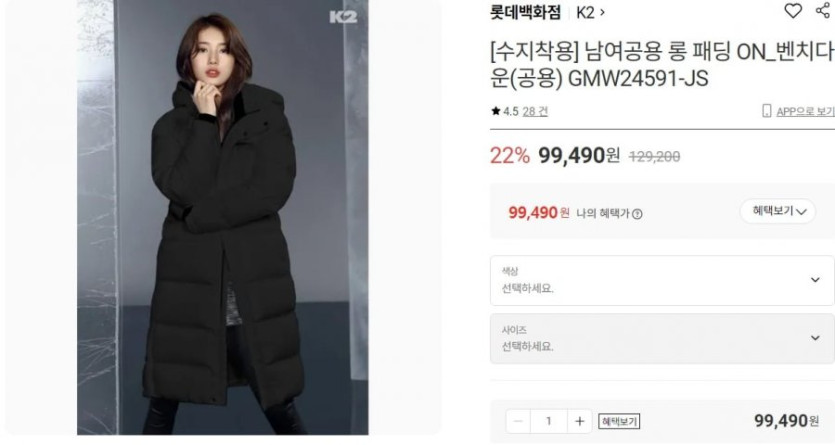Viewport: 835px width, 445px height.
Task: Click the phone icon beside APP으로 보기
Action: tap(766, 111)
